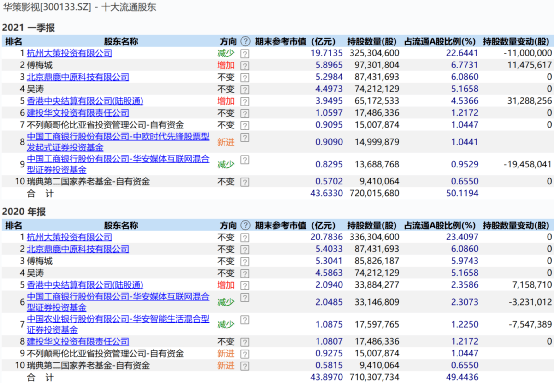
Task: Open 建投华文投资有限责任公司 link in 2020 table
Action: coord(78,342)
